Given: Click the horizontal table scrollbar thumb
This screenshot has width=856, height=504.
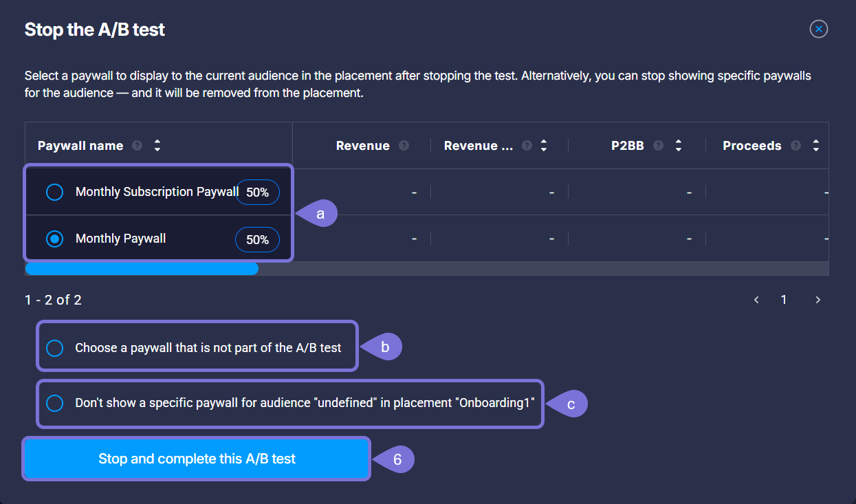Looking at the screenshot, I should tap(142, 269).
